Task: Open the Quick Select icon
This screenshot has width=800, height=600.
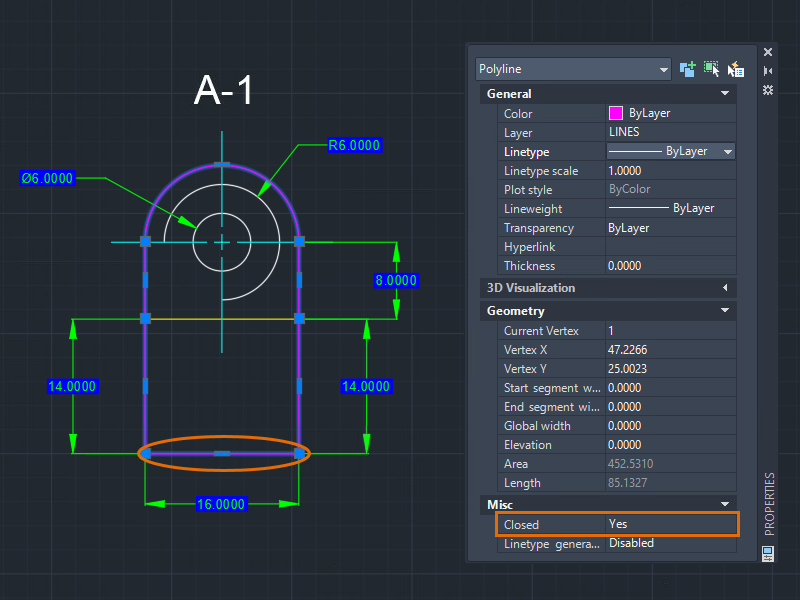Action: point(736,69)
